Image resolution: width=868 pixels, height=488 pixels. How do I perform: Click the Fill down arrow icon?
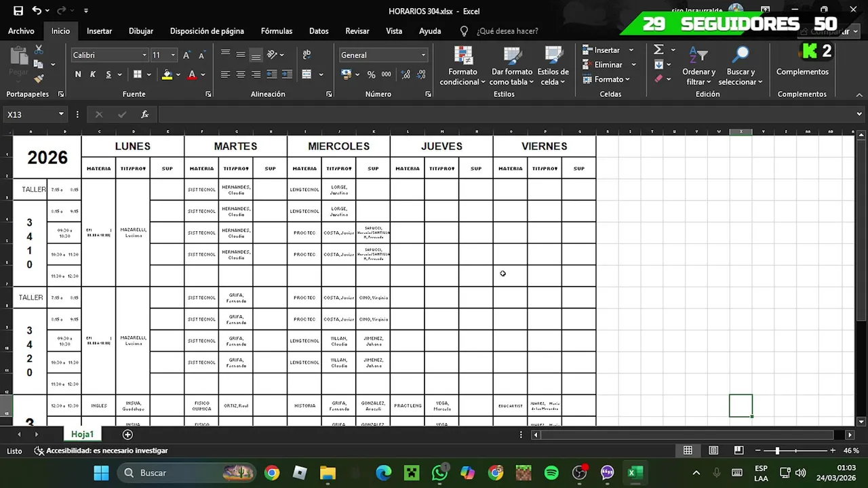(x=658, y=64)
